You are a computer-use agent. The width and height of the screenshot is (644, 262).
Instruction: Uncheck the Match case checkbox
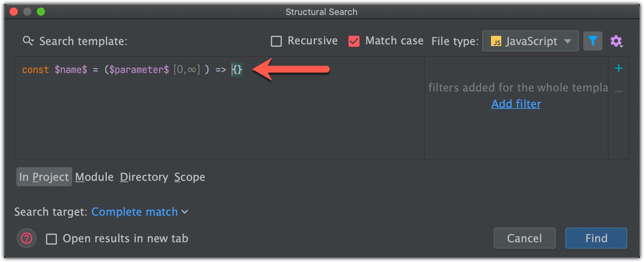pyautogui.click(x=354, y=41)
